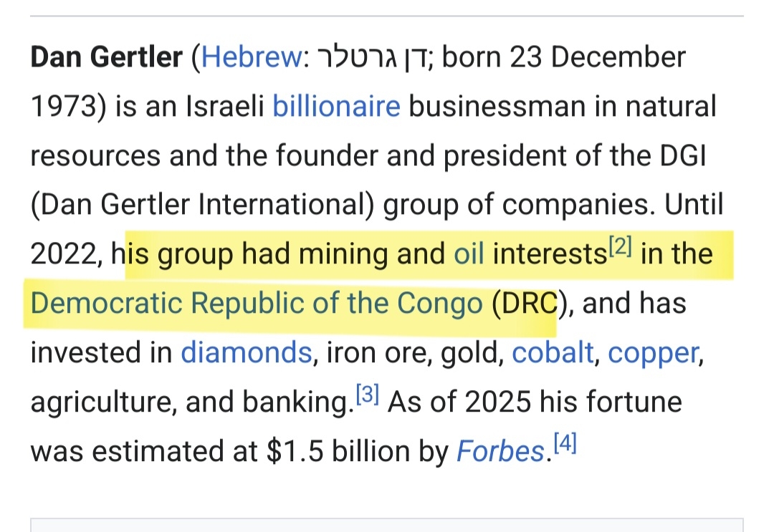The height and width of the screenshot is (532, 774).
Task: Visit the copper article link
Action: point(653,353)
